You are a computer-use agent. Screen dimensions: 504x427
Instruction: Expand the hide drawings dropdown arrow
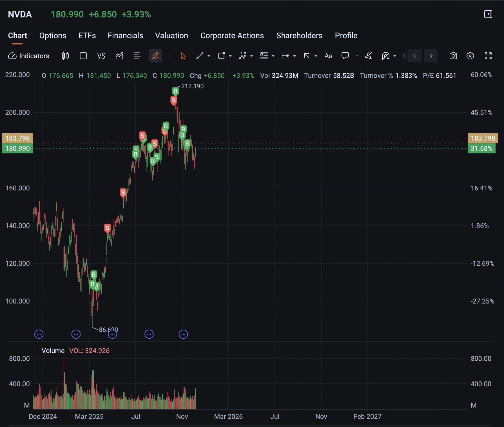click(395, 56)
